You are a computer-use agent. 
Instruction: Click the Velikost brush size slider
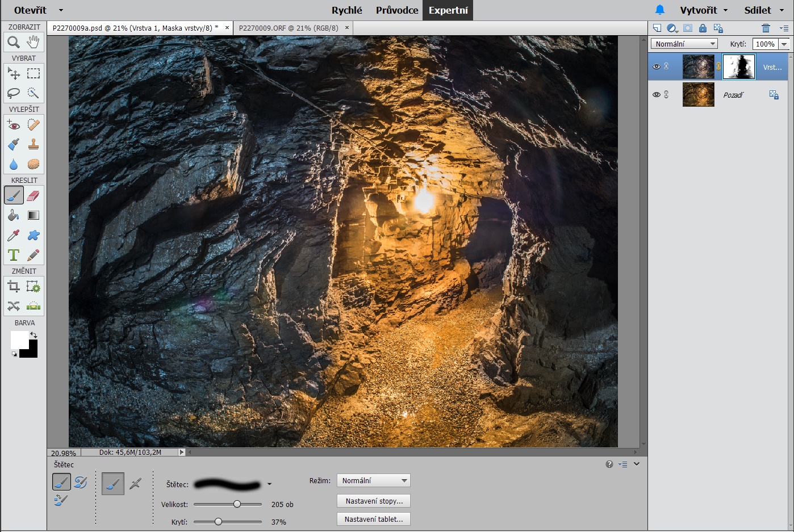coord(237,504)
